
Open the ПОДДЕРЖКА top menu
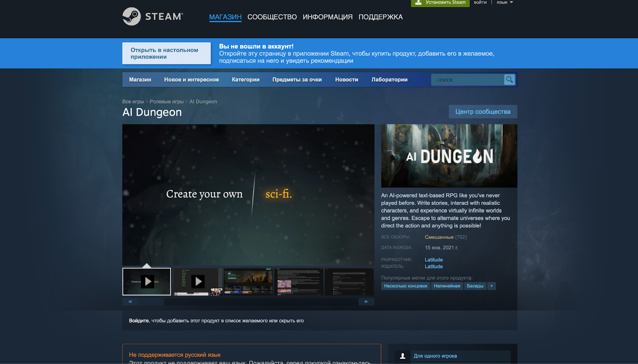tap(380, 17)
